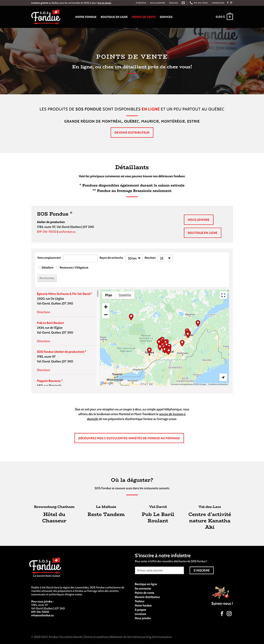Click the store list scrollbar
This screenshot has width=264, height=644.
click(x=98, y=293)
